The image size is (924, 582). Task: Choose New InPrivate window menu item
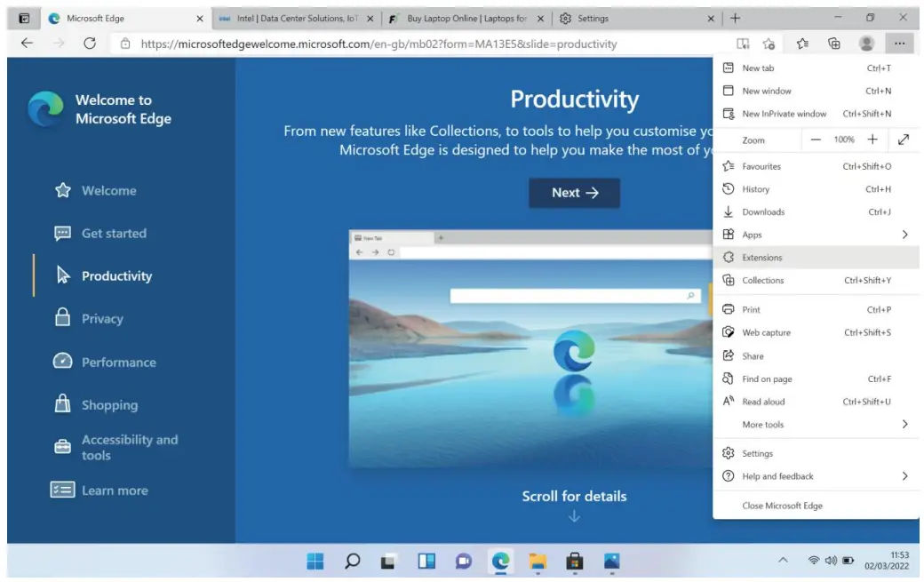784,114
